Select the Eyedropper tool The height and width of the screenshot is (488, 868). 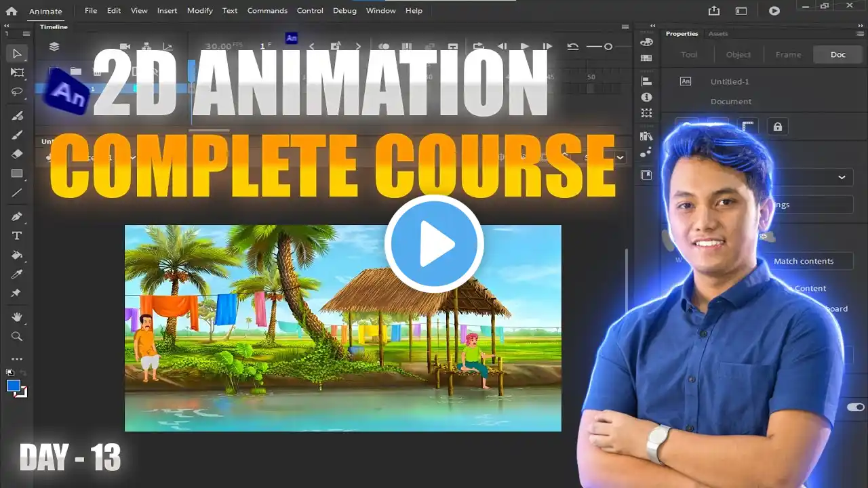17,274
